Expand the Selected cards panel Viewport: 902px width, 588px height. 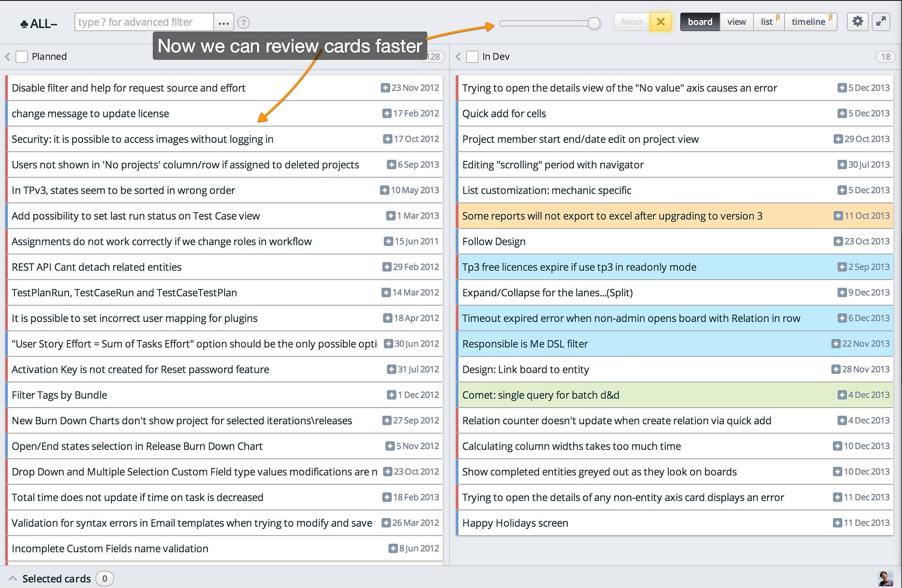pos(13,579)
